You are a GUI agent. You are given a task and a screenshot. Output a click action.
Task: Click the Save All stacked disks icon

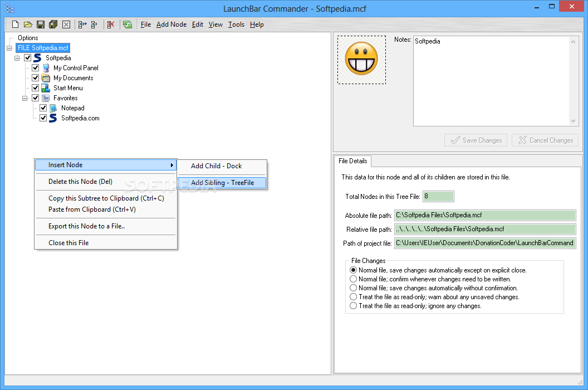click(53, 25)
